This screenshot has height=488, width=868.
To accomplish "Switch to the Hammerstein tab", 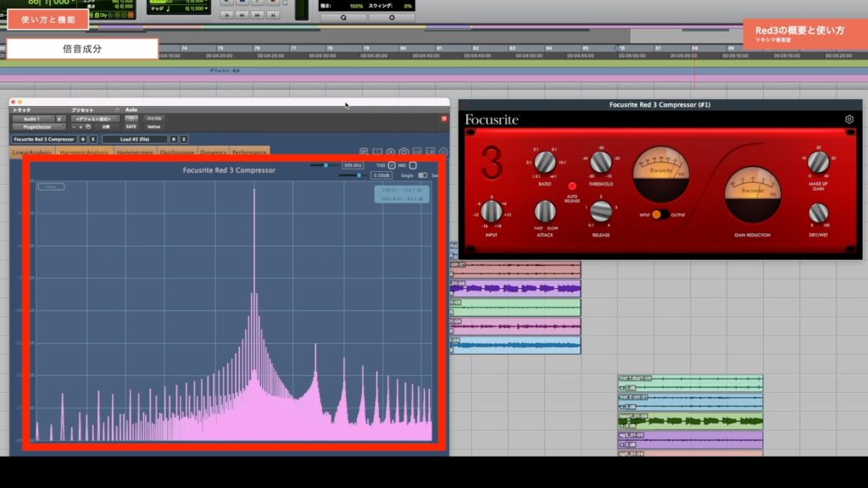I will point(135,152).
